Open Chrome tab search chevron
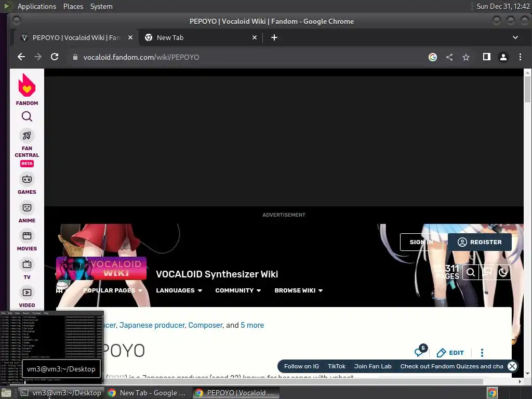Viewport: 532px width, 399px height. tap(515, 37)
